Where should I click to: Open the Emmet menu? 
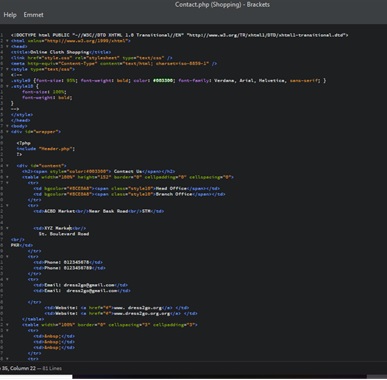(33, 15)
